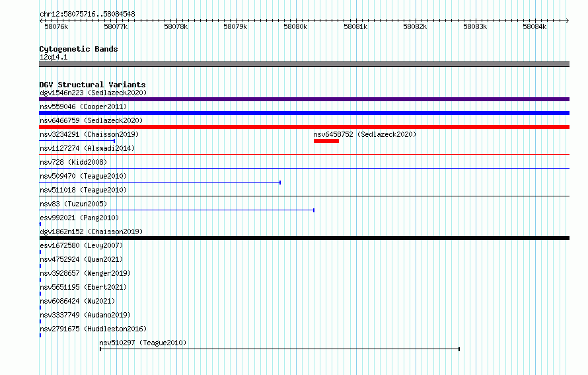Click the 58084k ruler tick label
The width and height of the screenshot is (588, 375).
click(x=534, y=26)
